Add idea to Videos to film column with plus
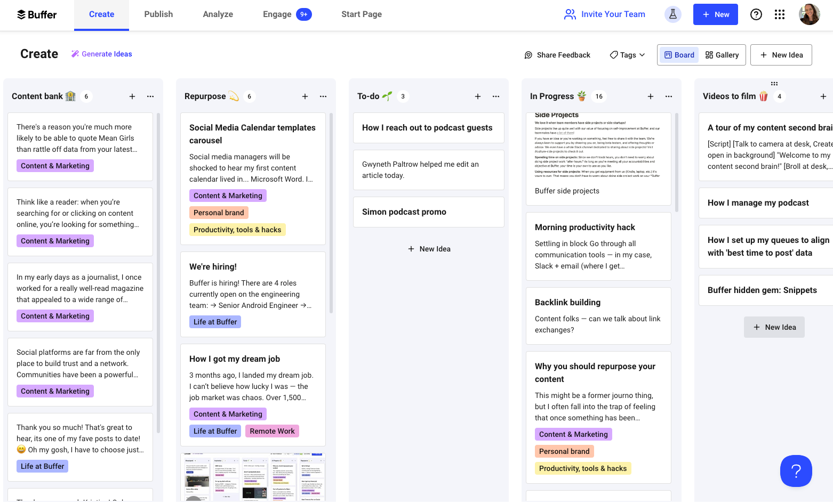The image size is (833, 504). (x=823, y=96)
